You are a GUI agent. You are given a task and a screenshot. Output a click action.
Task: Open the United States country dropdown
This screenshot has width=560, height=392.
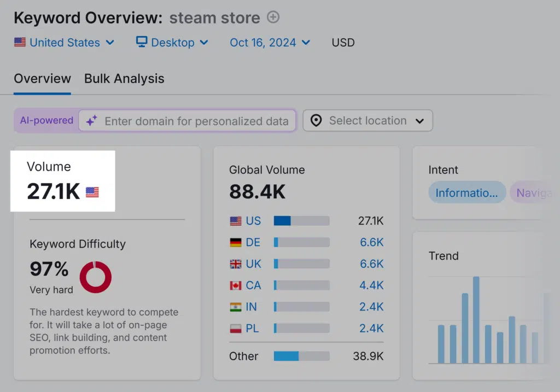pyautogui.click(x=64, y=43)
